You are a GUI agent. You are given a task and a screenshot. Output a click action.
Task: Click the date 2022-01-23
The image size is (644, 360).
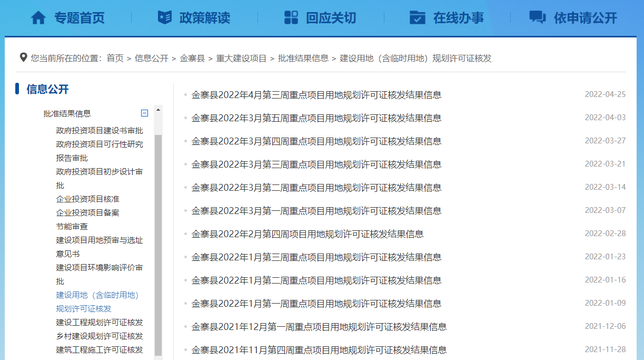(x=605, y=257)
